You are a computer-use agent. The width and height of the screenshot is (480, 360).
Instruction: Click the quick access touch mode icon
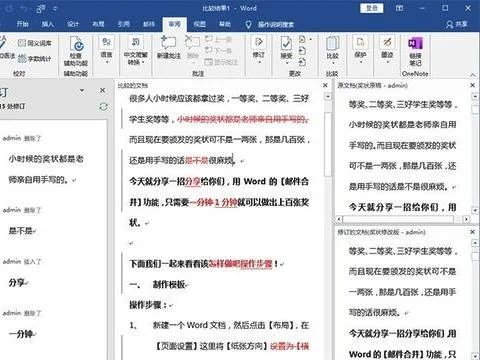point(41,8)
